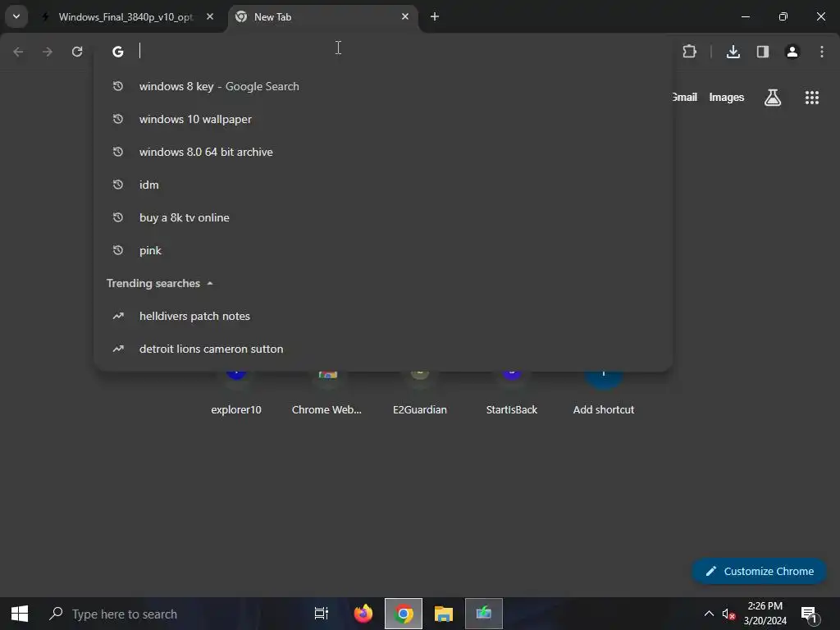Click Chrome icon on taskbar

click(x=404, y=614)
